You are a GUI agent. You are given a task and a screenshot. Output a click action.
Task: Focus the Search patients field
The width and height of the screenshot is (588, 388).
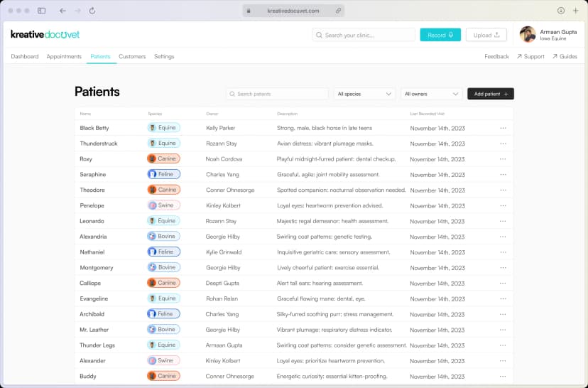pyautogui.click(x=277, y=94)
